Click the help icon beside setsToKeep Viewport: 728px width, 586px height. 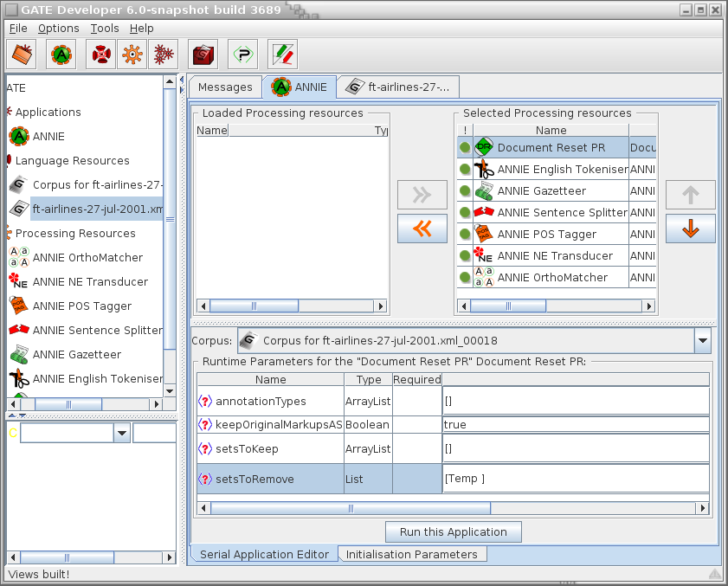click(x=205, y=448)
